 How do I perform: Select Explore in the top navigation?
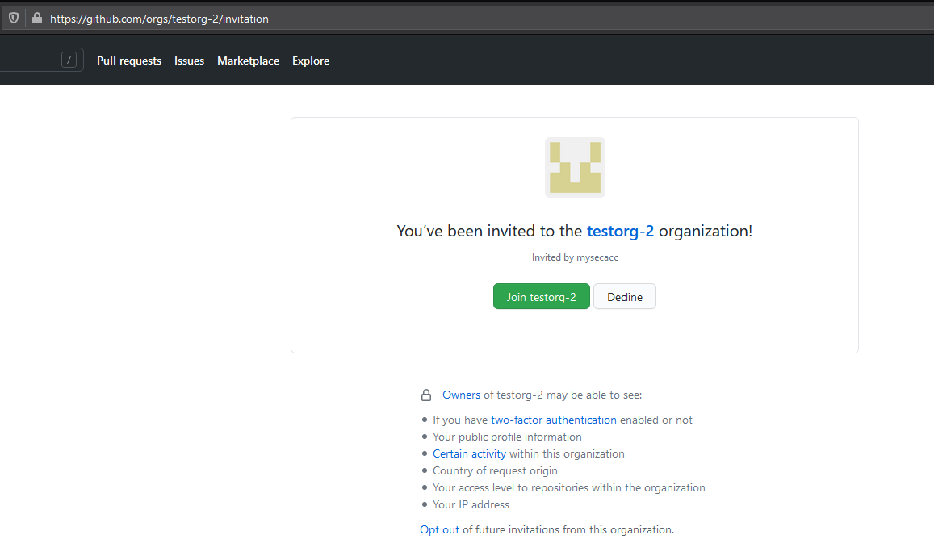311,61
